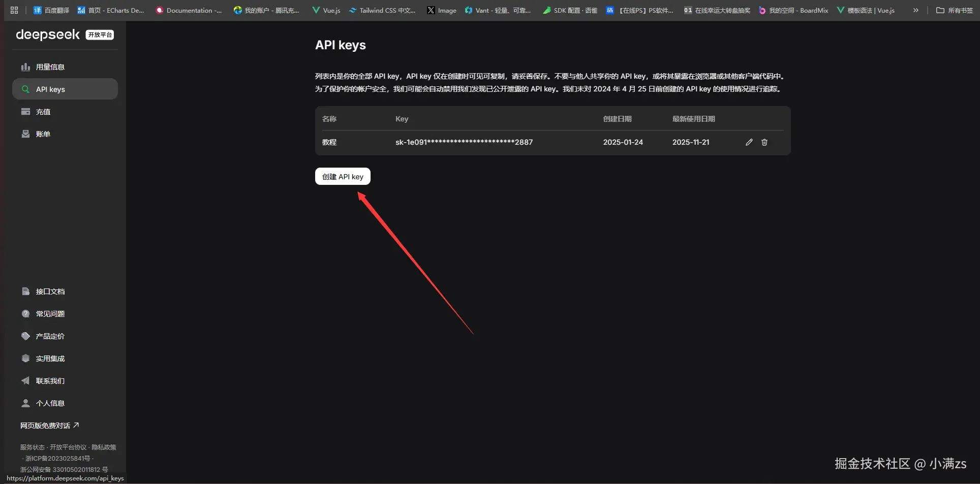
Task: Open the 服务状态 footer link
Action: pyautogui.click(x=33, y=447)
